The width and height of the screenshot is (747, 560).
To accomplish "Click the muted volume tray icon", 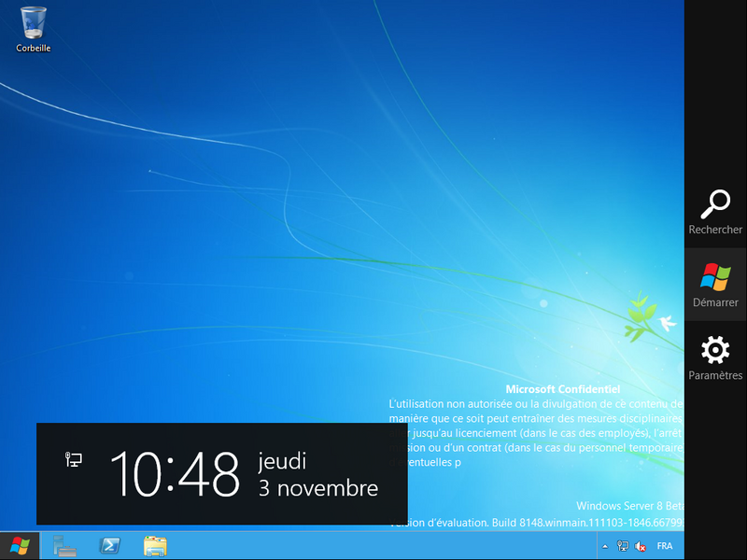I will [641, 546].
